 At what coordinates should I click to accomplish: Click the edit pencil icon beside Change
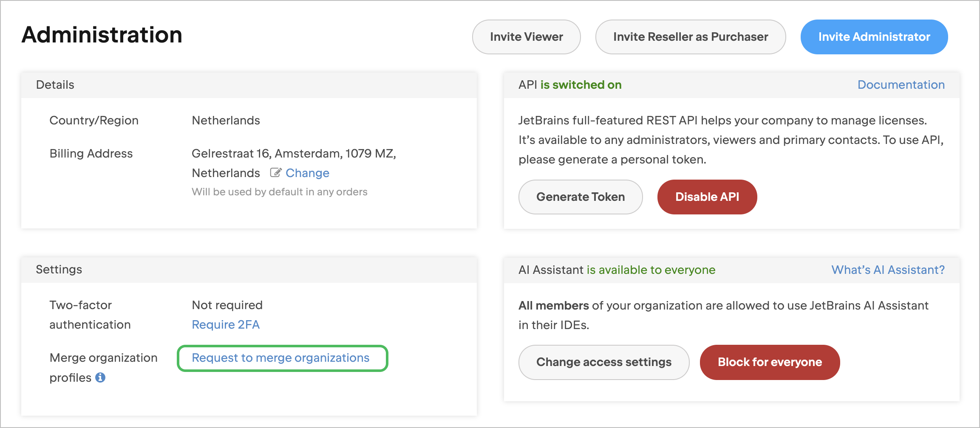tap(275, 173)
